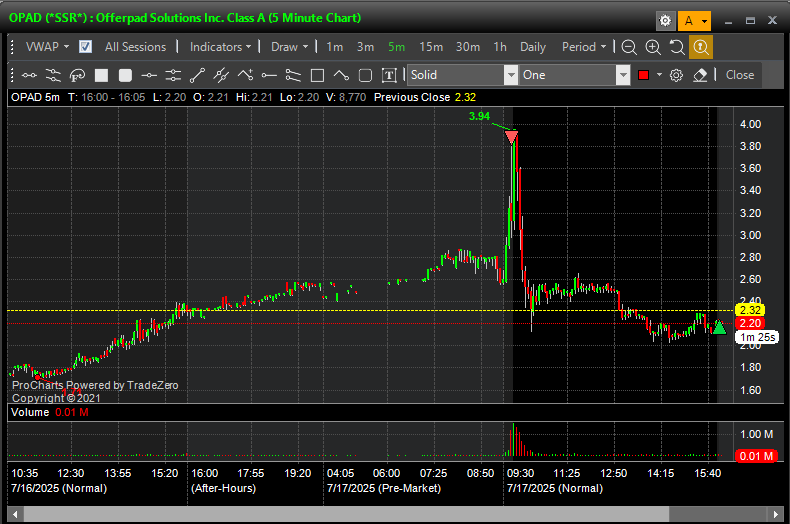Open the title bar settings gear
Image resolution: width=790 pixels, height=524 pixels.
pos(665,21)
